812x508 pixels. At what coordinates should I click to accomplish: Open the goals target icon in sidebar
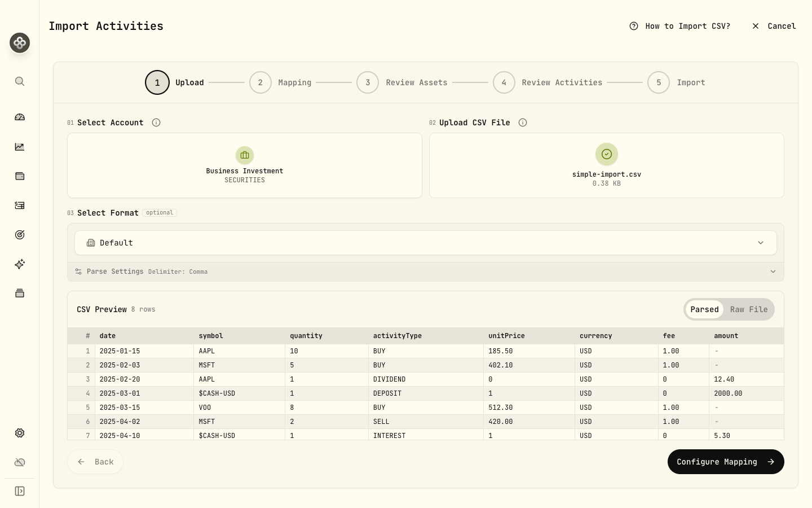[x=20, y=235]
